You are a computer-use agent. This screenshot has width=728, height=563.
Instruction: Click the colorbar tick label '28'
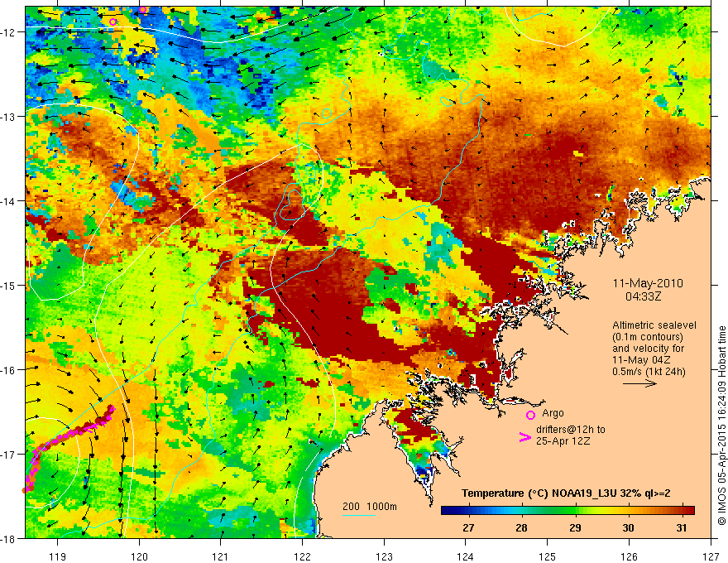click(x=521, y=527)
